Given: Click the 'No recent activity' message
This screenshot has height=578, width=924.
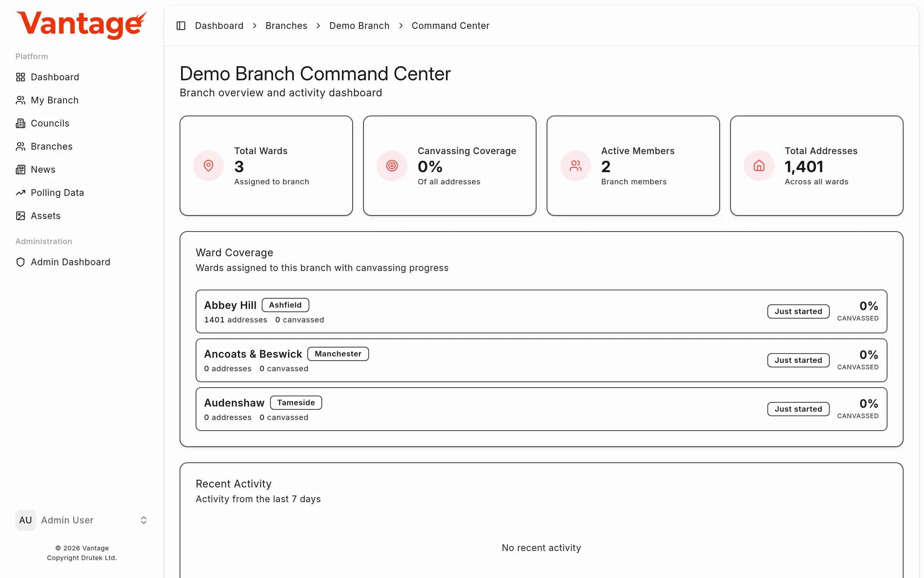Looking at the screenshot, I should [541, 548].
